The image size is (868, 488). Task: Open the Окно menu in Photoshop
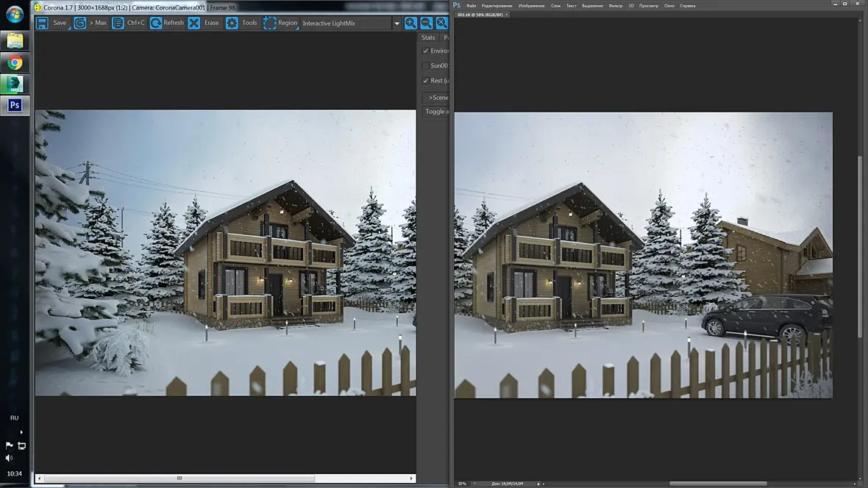(x=669, y=6)
